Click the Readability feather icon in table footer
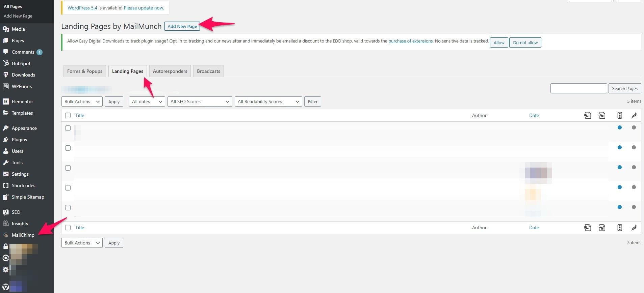Viewport: 644px width, 293px height. tap(634, 228)
